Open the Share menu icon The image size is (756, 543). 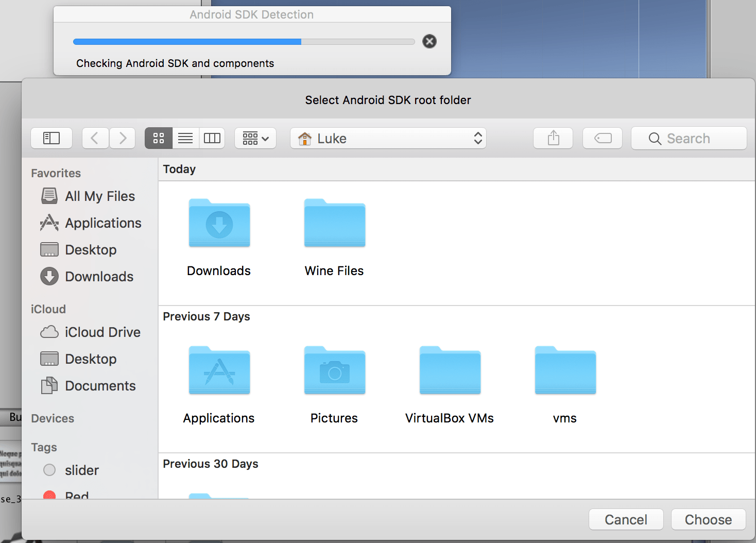[553, 138]
